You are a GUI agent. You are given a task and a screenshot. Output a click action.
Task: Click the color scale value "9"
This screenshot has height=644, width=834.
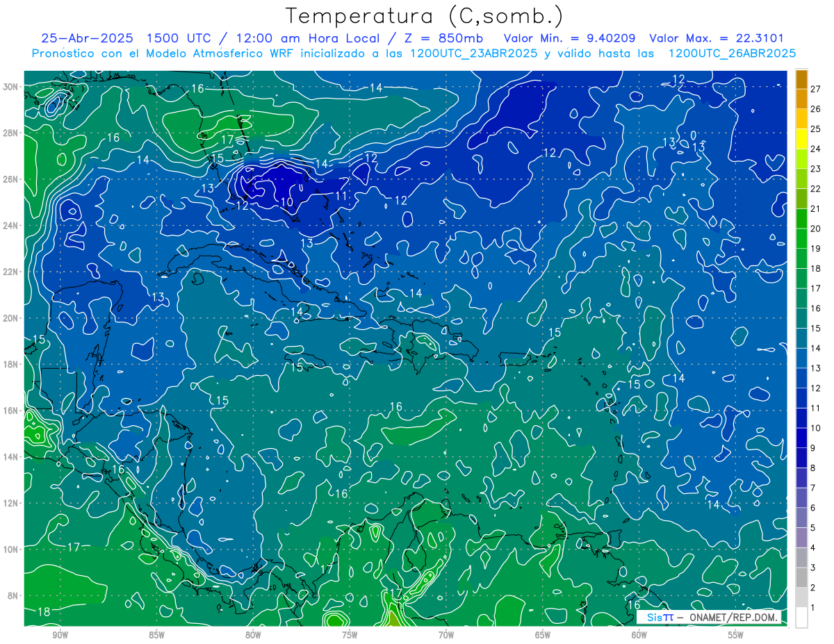(813, 448)
